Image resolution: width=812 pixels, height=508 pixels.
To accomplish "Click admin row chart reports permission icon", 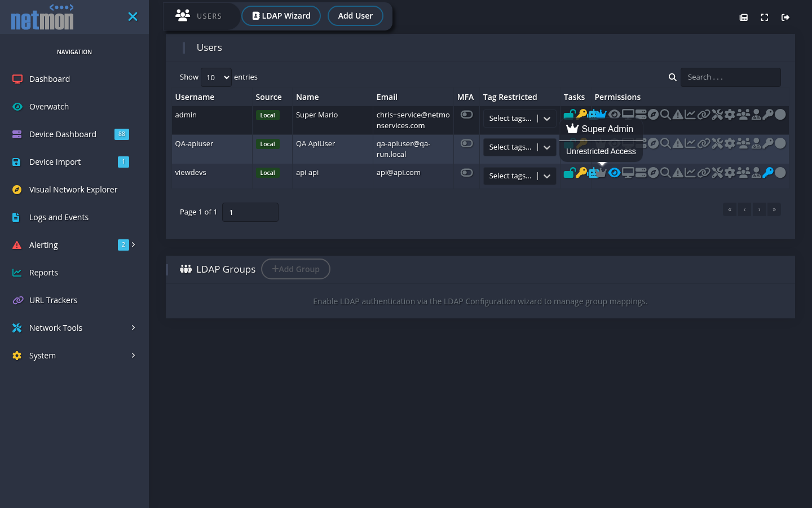I will point(690,115).
